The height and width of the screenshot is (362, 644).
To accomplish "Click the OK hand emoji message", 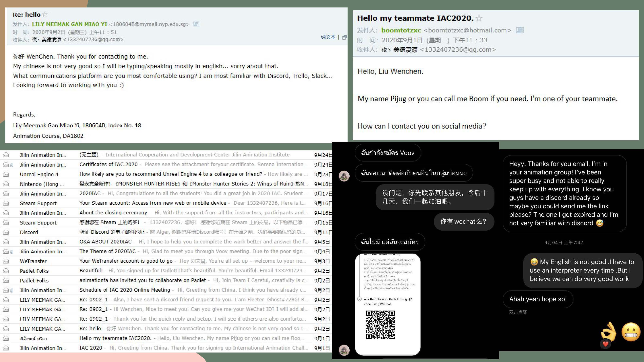I will [609, 331].
